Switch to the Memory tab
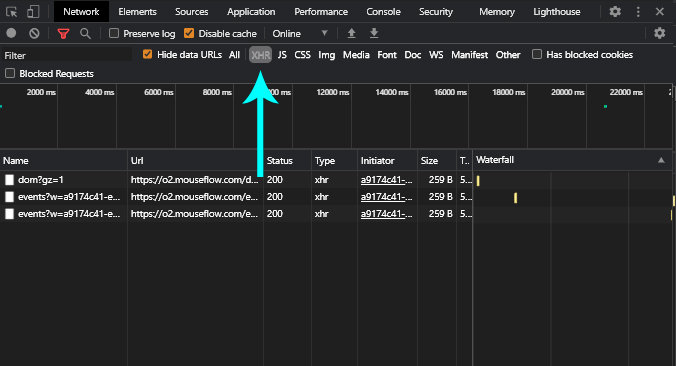This screenshot has height=366, width=676. coord(497,12)
